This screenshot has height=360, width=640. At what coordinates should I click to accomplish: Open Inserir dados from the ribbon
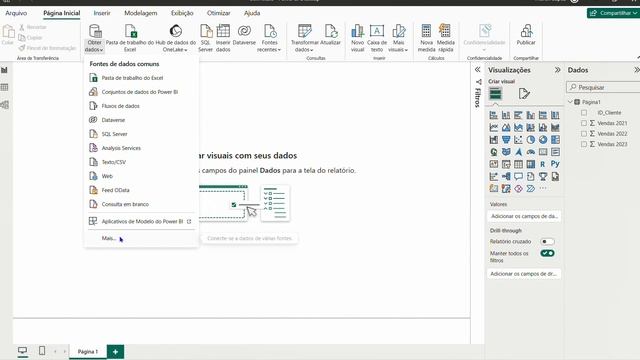coord(223,38)
